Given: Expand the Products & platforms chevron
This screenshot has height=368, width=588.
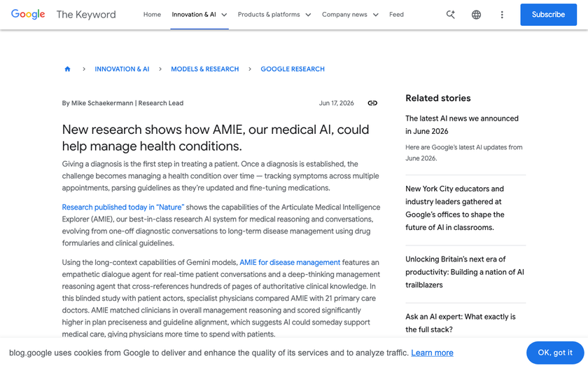Looking at the screenshot, I should [308, 15].
